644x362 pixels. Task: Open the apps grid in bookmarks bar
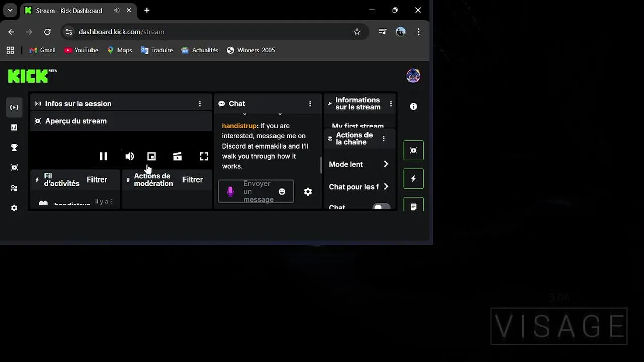point(10,50)
